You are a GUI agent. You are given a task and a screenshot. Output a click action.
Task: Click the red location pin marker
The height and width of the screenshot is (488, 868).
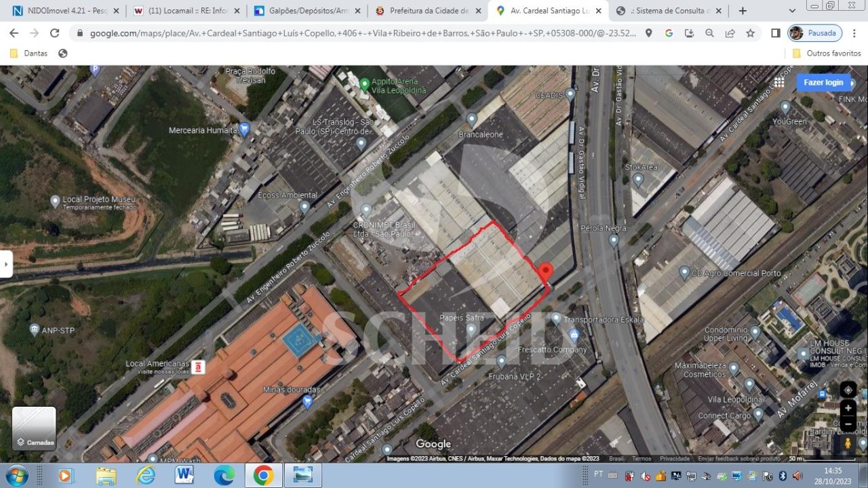click(545, 273)
